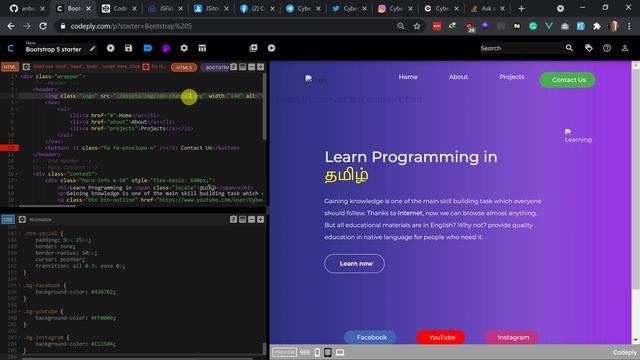The width and height of the screenshot is (640, 360).
Task: Open the HTML panel settings gear
Action: pos(26,67)
